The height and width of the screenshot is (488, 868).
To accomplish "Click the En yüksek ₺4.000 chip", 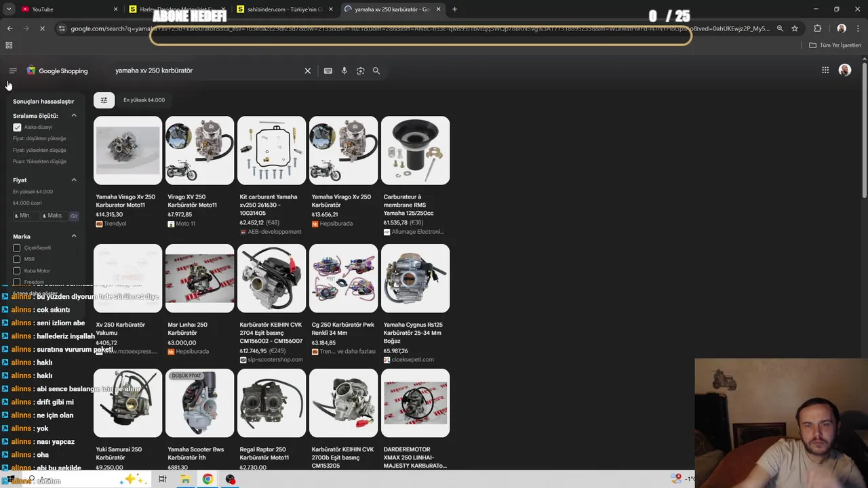I will [x=144, y=100].
